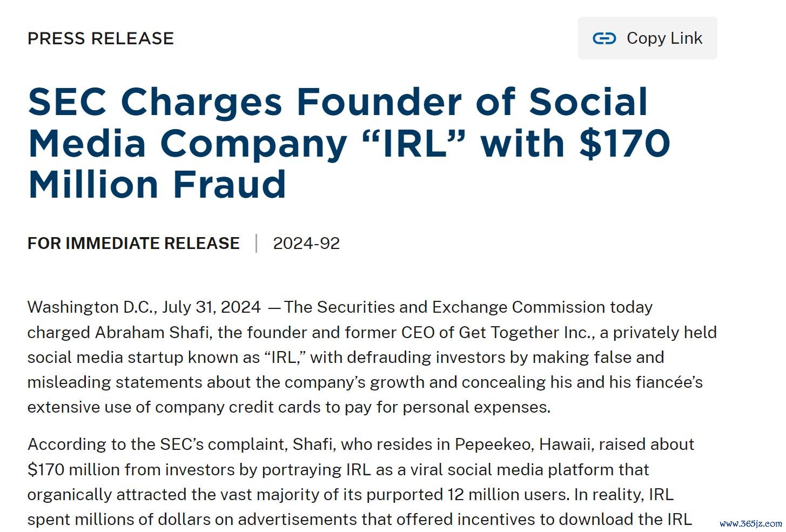
Task: Click "Pepeekeo, Hawaii" in the second paragraph
Action: coord(522,444)
